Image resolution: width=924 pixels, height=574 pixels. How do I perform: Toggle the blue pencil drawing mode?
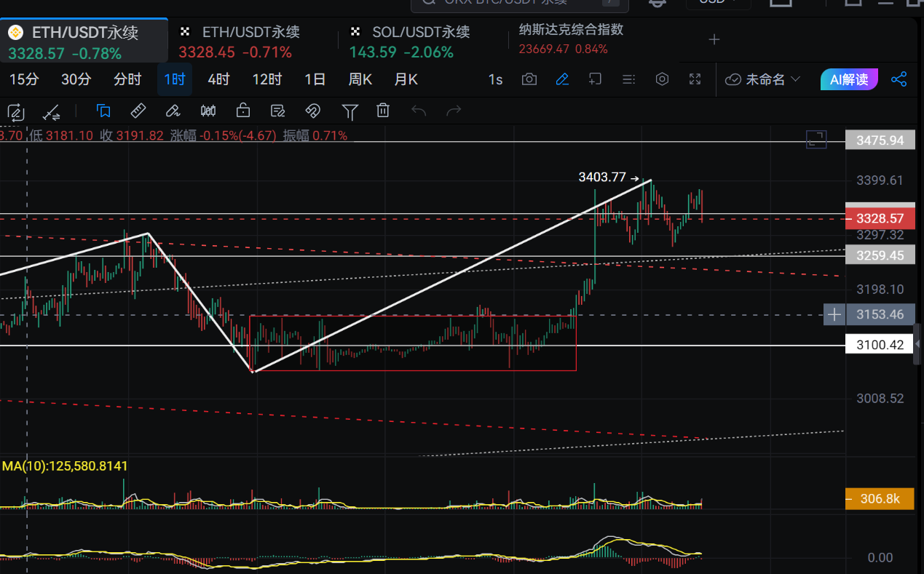(x=562, y=79)
